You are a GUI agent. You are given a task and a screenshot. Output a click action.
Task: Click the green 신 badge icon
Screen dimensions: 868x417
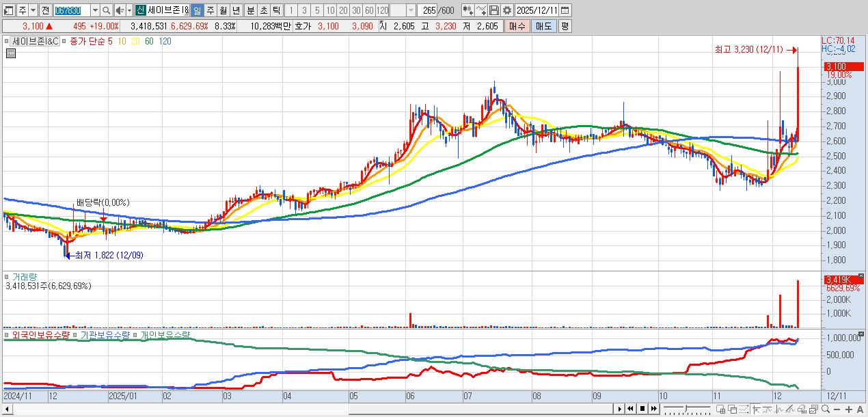(x=140, y=10)
